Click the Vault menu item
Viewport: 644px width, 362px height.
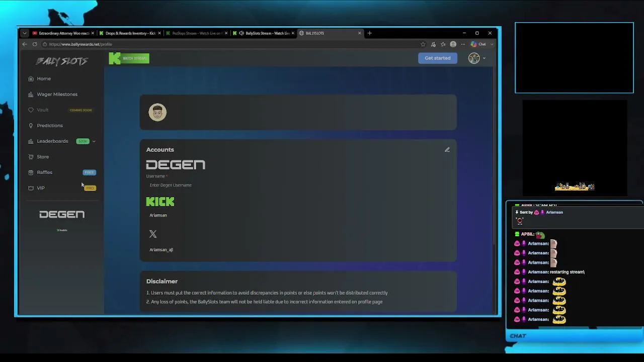43,110
